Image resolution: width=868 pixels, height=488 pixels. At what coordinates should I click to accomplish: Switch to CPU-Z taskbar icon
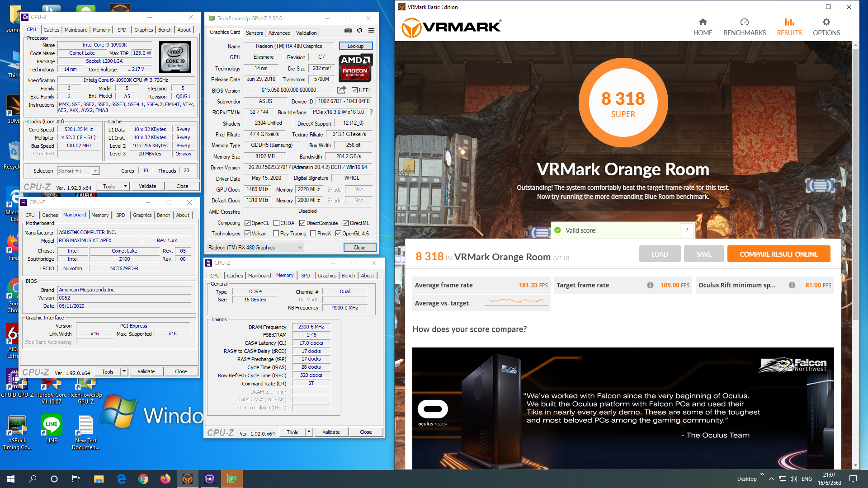[209, 479]
